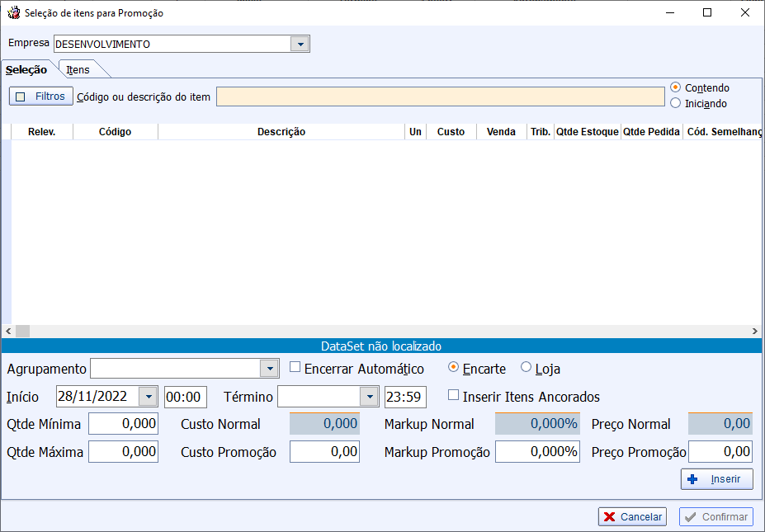Click the Descrição column header
The height and width of the screenshot is (532, 765).
[x=281, y=132]
